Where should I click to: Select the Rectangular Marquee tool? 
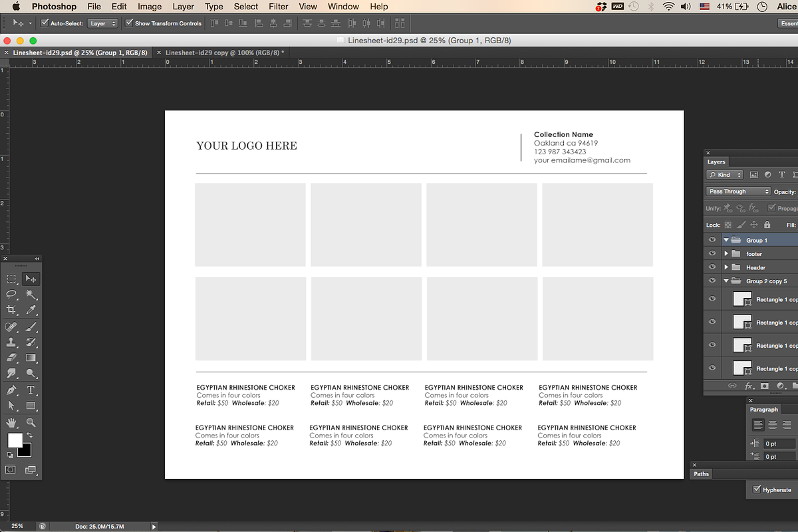pyautogui.click(x=11, y=279)
